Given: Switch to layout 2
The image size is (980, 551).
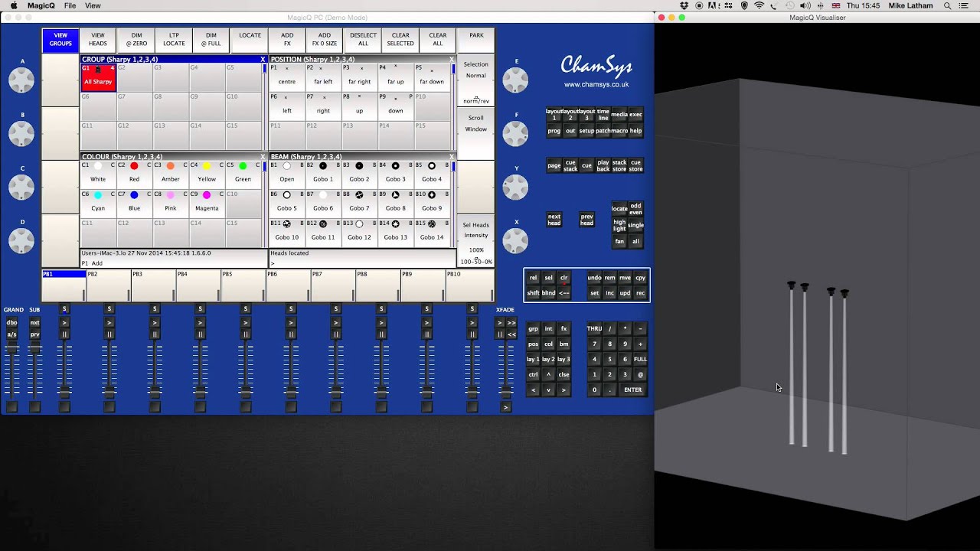Looking at the screenshot, I should pos(570,115).
